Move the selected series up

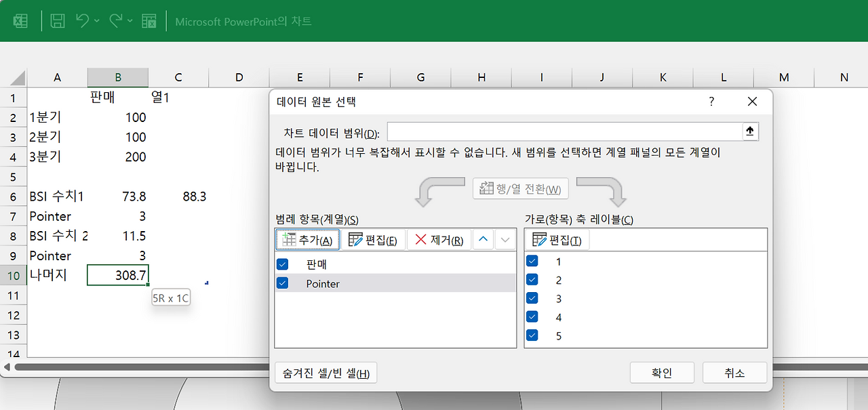(x=482, y=240)
